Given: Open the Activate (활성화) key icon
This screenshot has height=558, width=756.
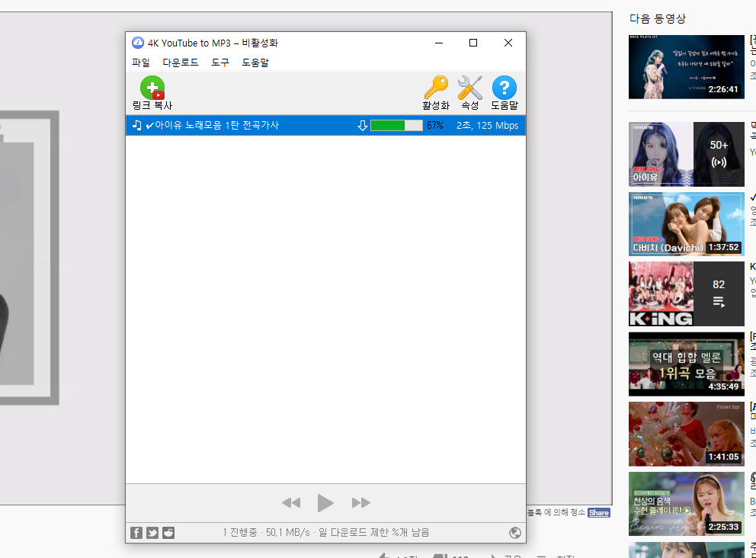Looking at the screenshot, I should click(436, 93).
